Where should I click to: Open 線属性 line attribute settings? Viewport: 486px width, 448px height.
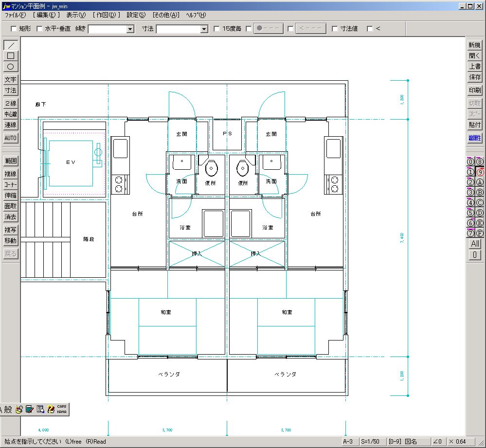(x=475, y=138)
